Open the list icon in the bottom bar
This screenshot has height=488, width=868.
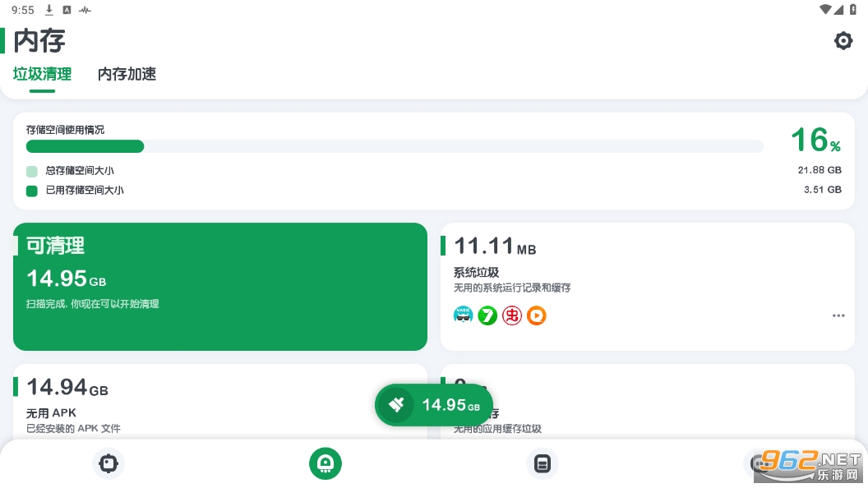(542, 463)
